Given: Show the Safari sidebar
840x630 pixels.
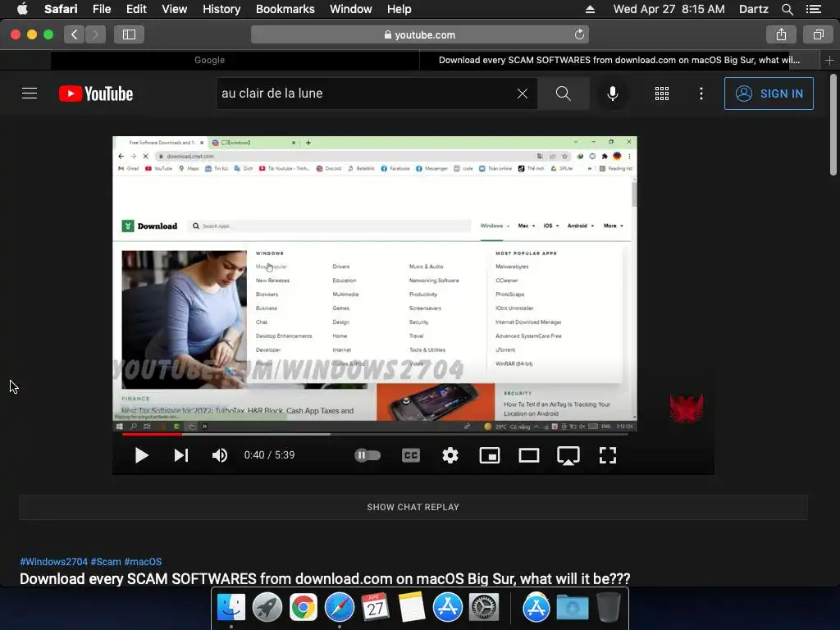Looking at the screenshot, I should point(129,34).
